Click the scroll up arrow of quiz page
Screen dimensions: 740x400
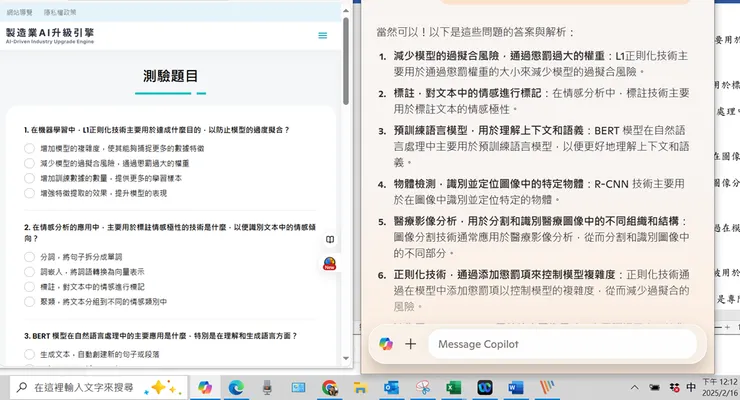tap(346, 10)
